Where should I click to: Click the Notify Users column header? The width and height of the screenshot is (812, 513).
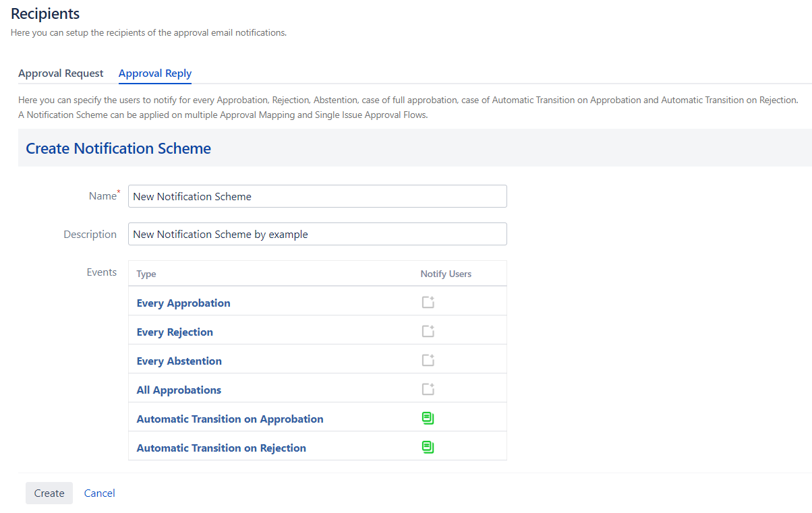pos(446,274)
